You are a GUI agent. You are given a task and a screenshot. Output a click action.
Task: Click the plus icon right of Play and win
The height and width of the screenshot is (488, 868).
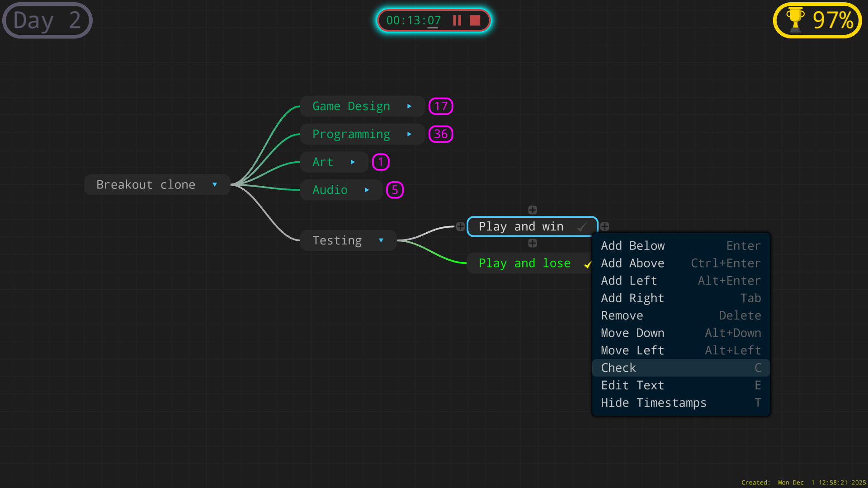[x=605, y=226]
